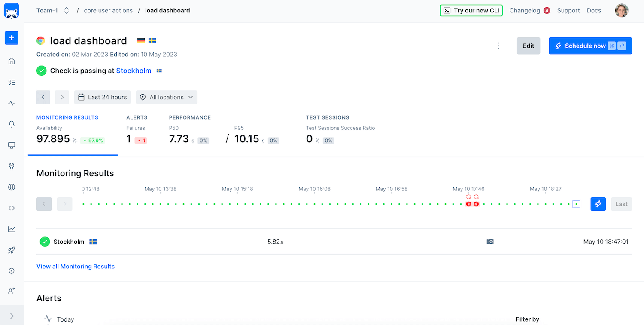Open View all Monitoring Results link
This screenshot has width=644, height=325.
coord(76,267)
